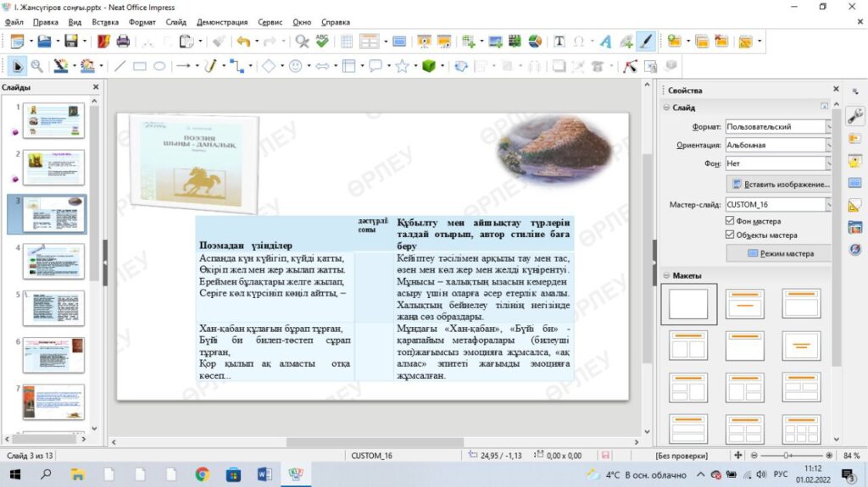This screenshot has height=487, width=868.
Task: Insert a text box with the T tool
Action: 559,41
